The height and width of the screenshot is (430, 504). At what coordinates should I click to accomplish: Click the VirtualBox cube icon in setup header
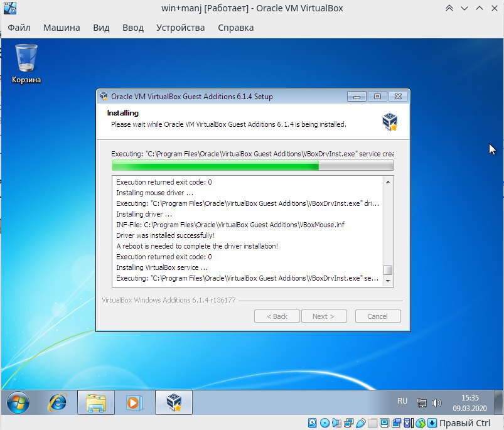tap(390, 122)
